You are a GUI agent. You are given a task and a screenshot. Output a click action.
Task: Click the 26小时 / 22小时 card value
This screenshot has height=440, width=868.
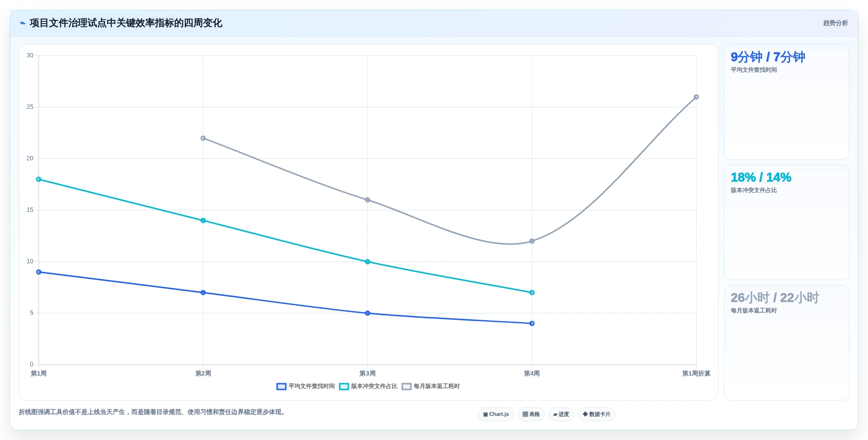(775, 298)
